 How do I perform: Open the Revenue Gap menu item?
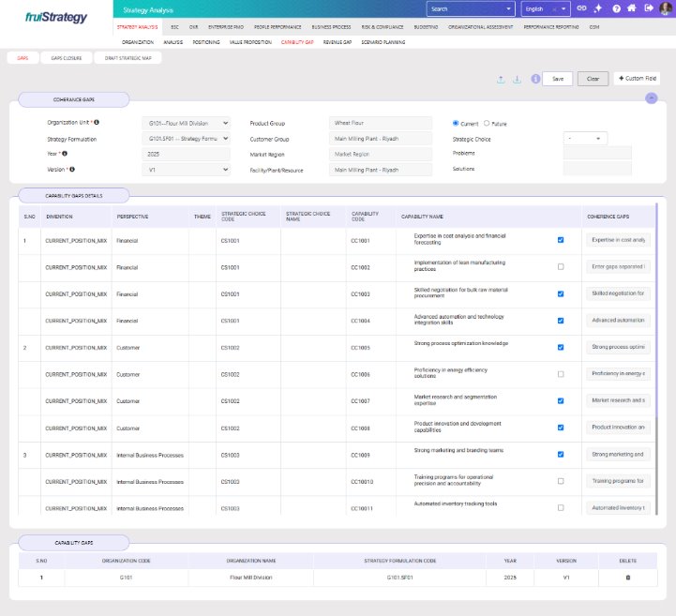coord(338,42)
